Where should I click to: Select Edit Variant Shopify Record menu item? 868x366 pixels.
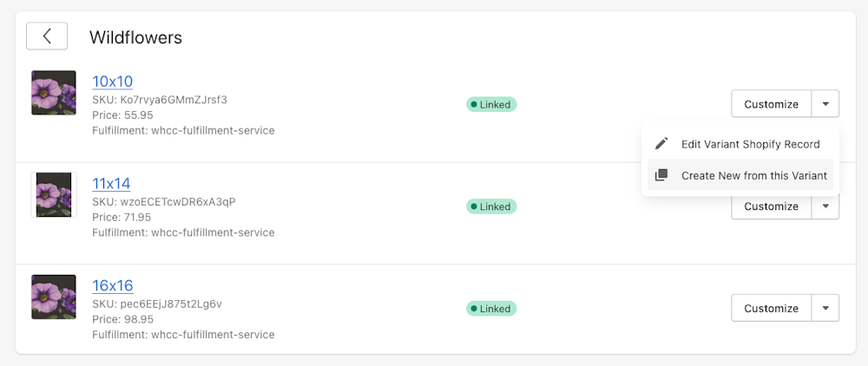[750, 144]
